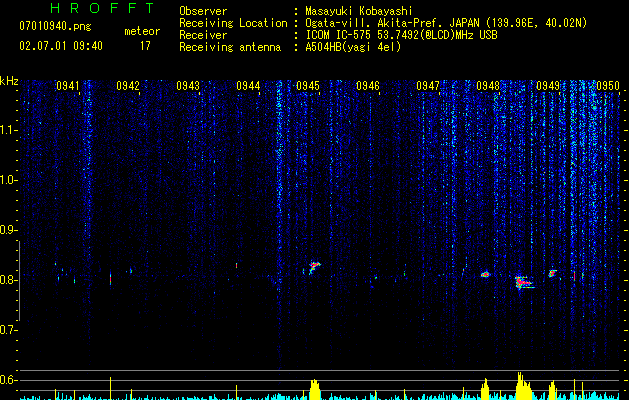Click the 0945 time marker
This screenshot has height=400, width=629.
pos(308,85)
